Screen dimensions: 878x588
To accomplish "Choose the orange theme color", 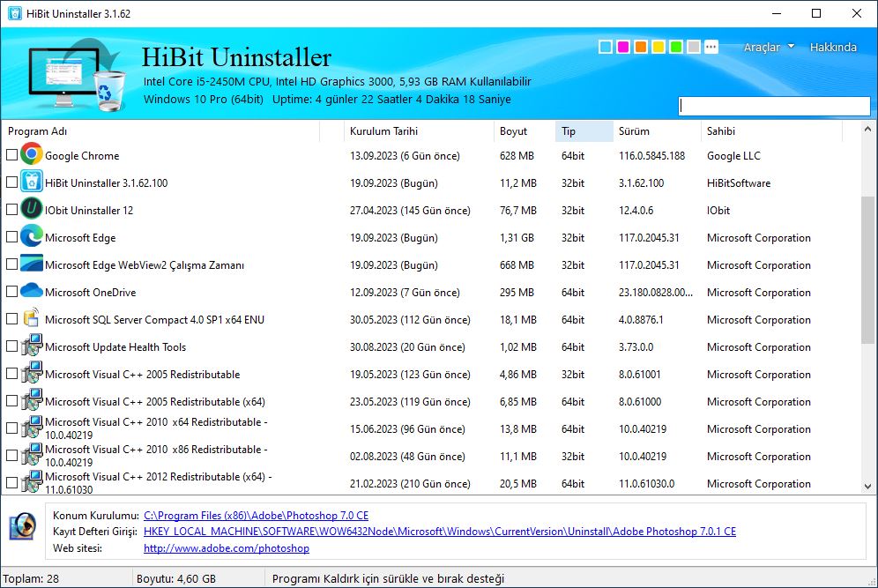I will (641, 47).
